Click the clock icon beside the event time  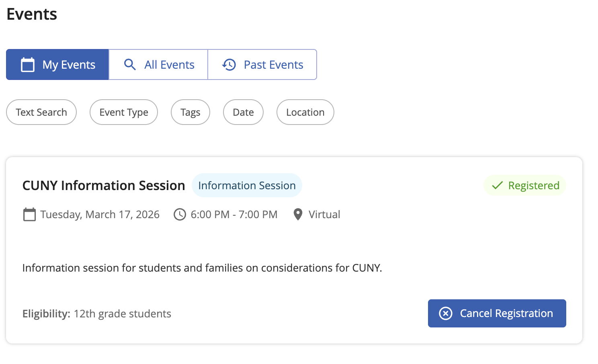(180, 215)
